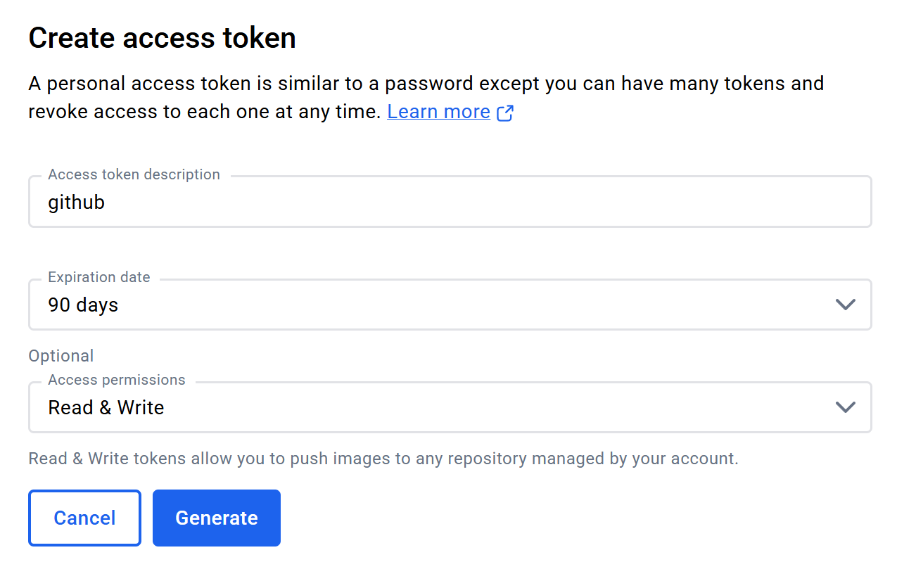The image size is (916, 588).
Task: Click the Generate button
Action: (x=217, y=518)
